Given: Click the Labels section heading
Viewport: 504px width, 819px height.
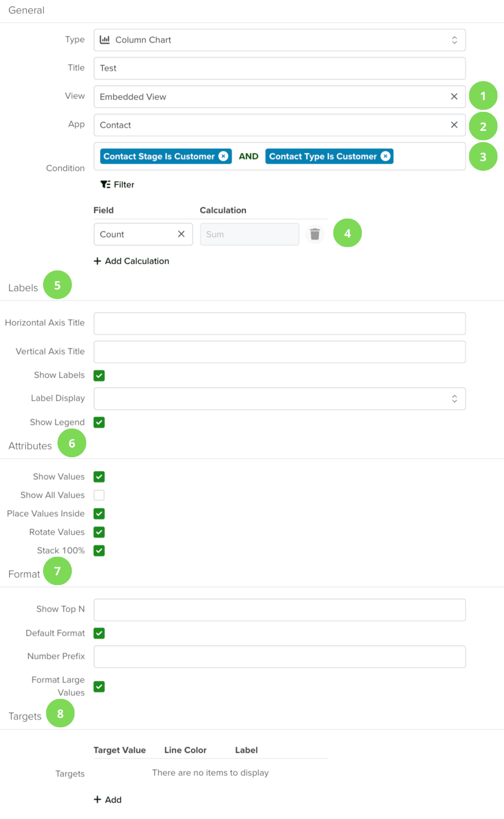Looking at the screenshot, I should pos(23,288).
